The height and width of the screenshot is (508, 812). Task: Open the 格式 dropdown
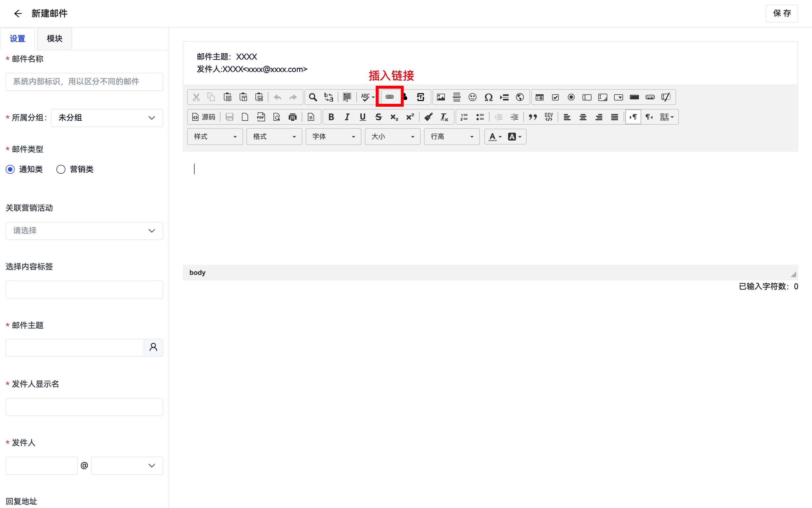click(x=274, y=137)
